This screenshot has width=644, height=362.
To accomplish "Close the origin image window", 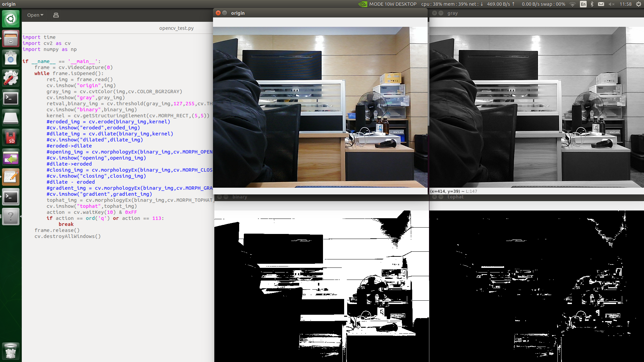I will (x=218, y=13).
